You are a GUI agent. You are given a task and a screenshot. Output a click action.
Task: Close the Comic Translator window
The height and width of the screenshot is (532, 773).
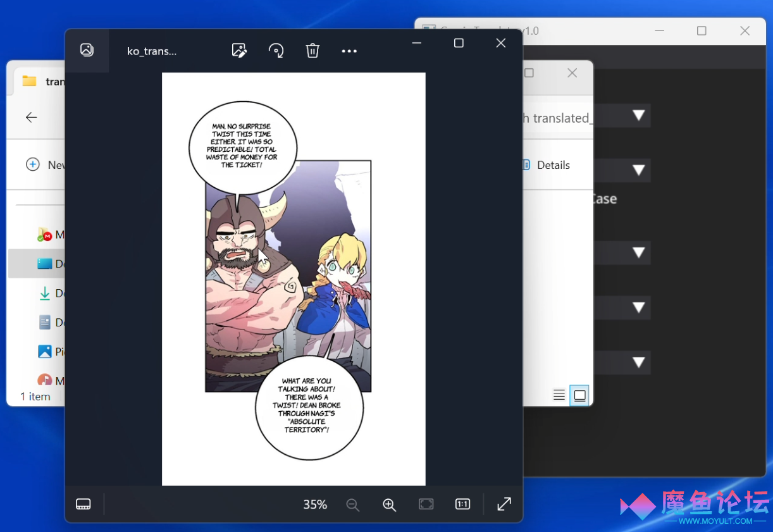coord(745,31)
